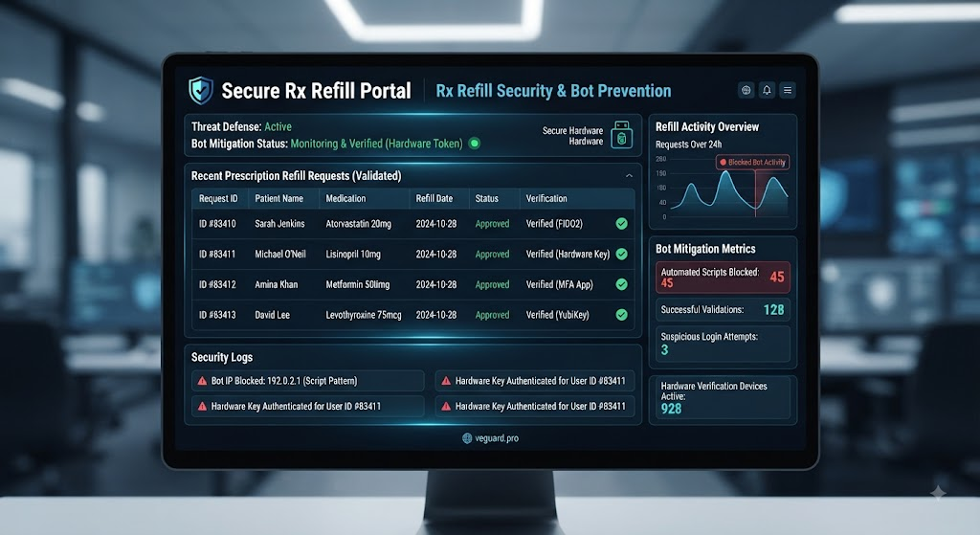
Task: Select the Rx Refill Security & Bot Prevention tab
Action: click(553, 91)
